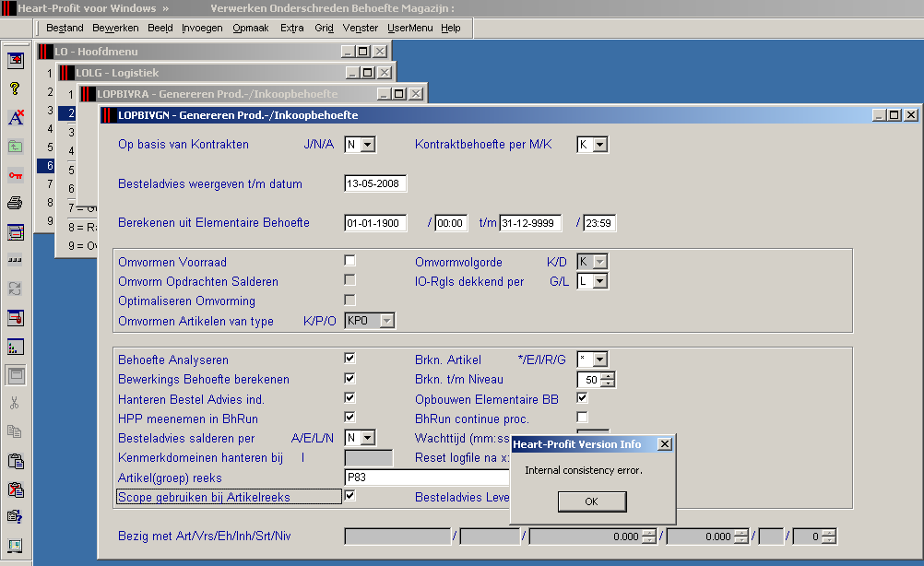The image size is (924, 566).
Task: Click the copy documents icon
Action: [x=16, y=432]
